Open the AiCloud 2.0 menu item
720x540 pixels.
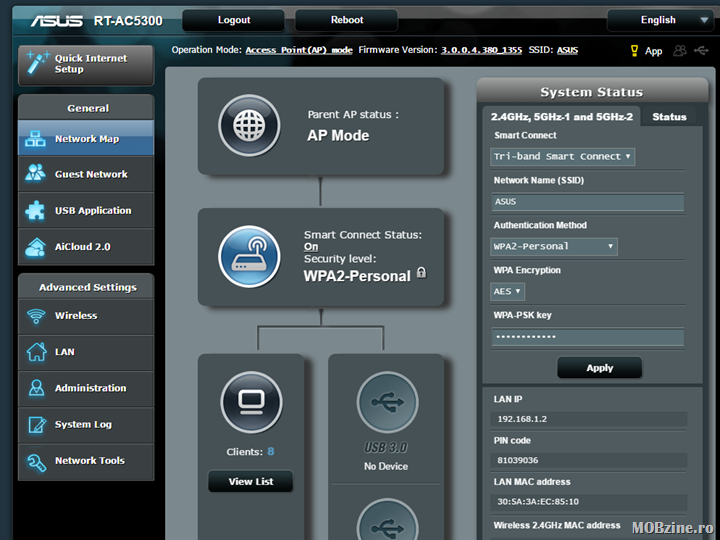click(x=86, y=247)
